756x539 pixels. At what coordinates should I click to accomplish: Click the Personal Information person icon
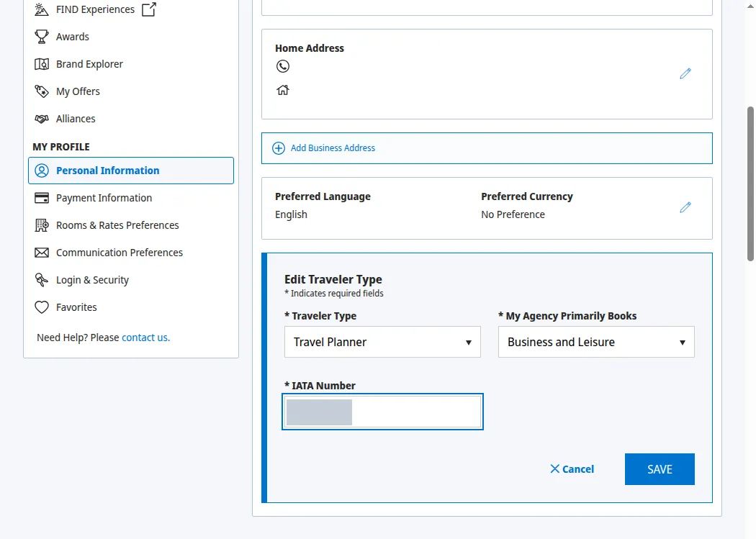click(42, 171)
